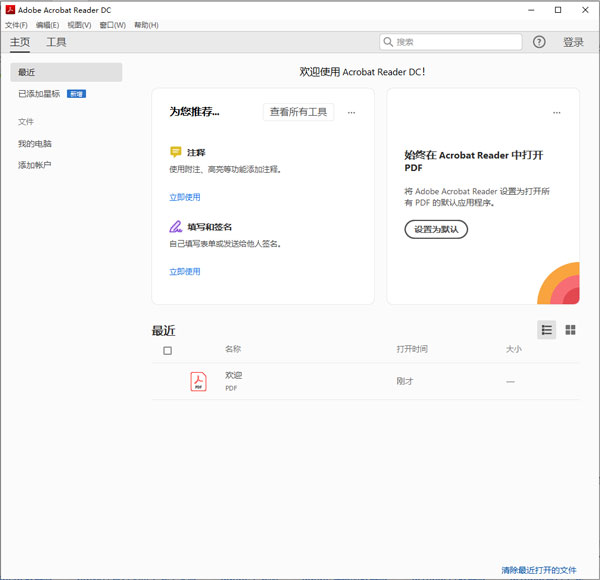The height and width of the screenshot is (580, 600).
Task: Open the 视图(V) menu
Action: click(79, 25)
